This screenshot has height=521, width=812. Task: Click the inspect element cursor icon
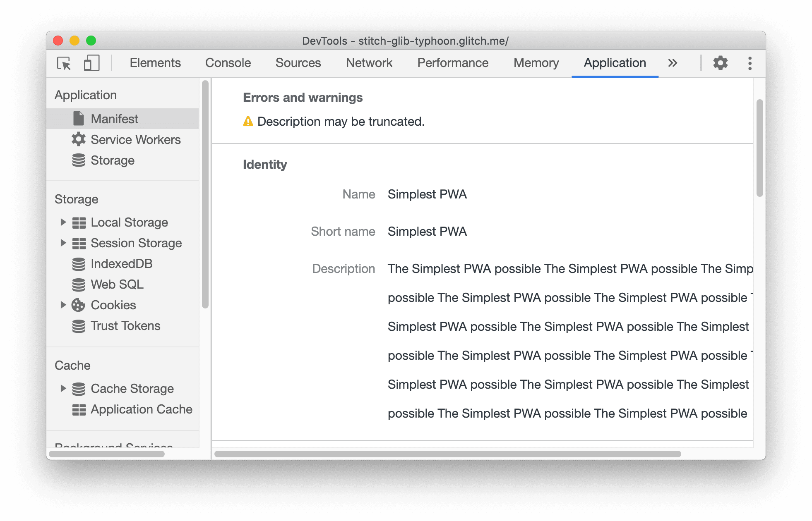click(x=65, y=63)
